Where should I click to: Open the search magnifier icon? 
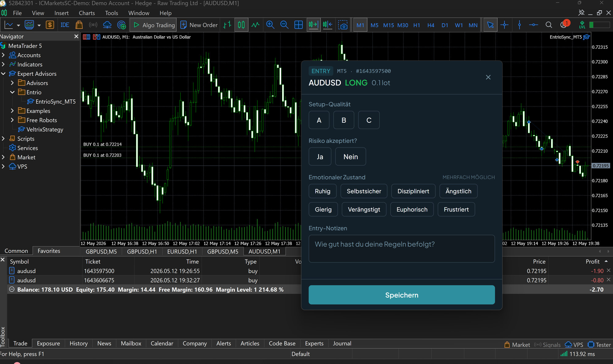pyautogui.click(x=549, y=25)
